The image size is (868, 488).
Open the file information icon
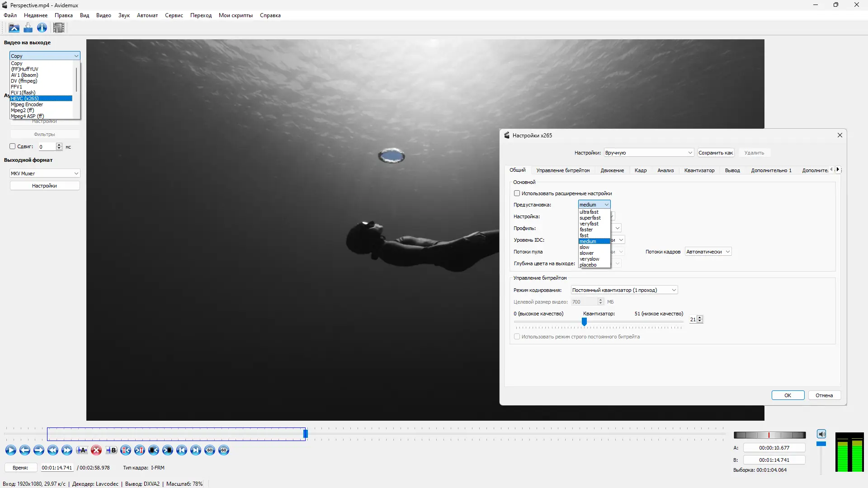[42, 28]
